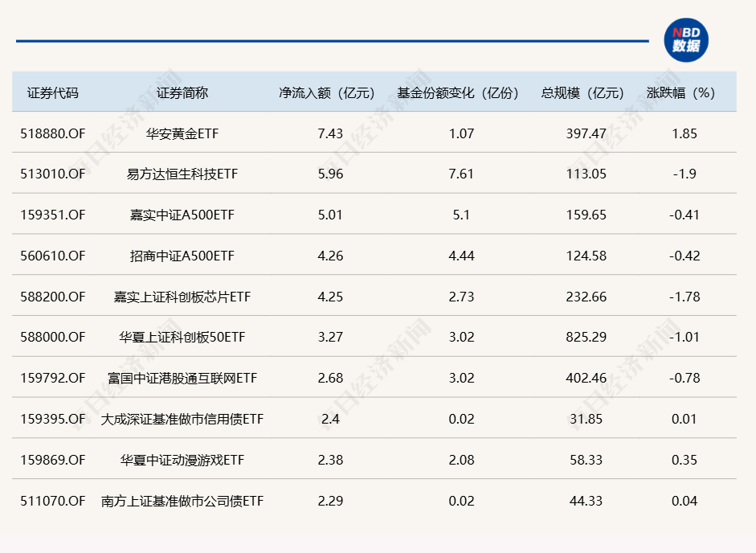Select 易方达恒生科技ETF name cell

182,174
